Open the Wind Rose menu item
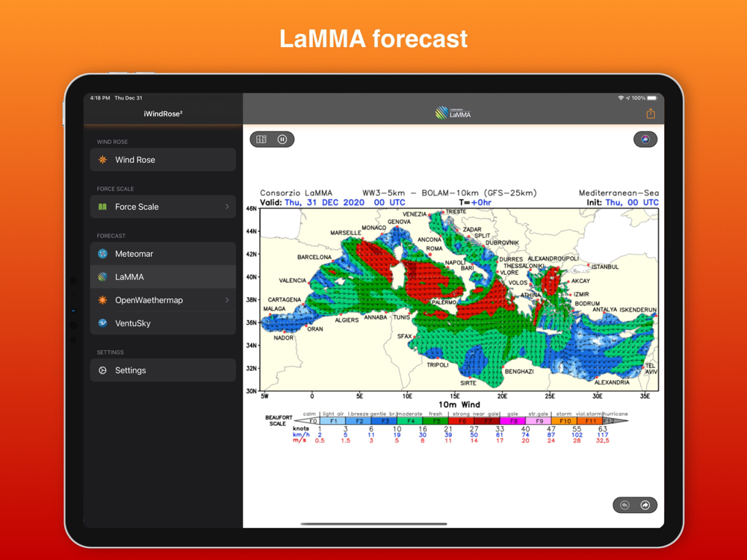Image resolution: width=747 pixels, height=560 pixels. point(163,160)
